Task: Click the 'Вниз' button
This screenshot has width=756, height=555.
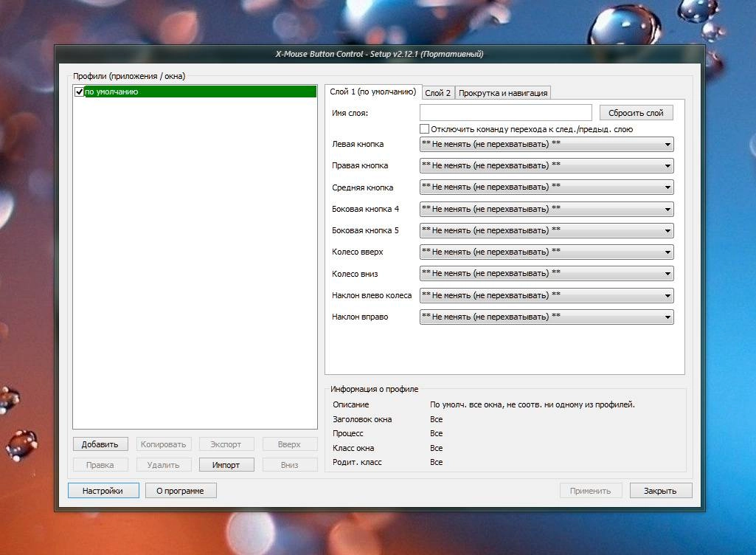Action: point(290,465)
